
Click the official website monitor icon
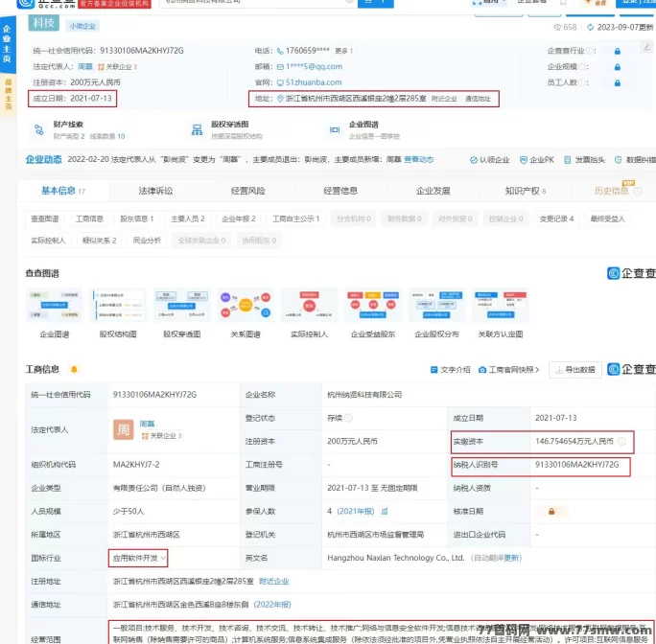(x=280, y=82)
